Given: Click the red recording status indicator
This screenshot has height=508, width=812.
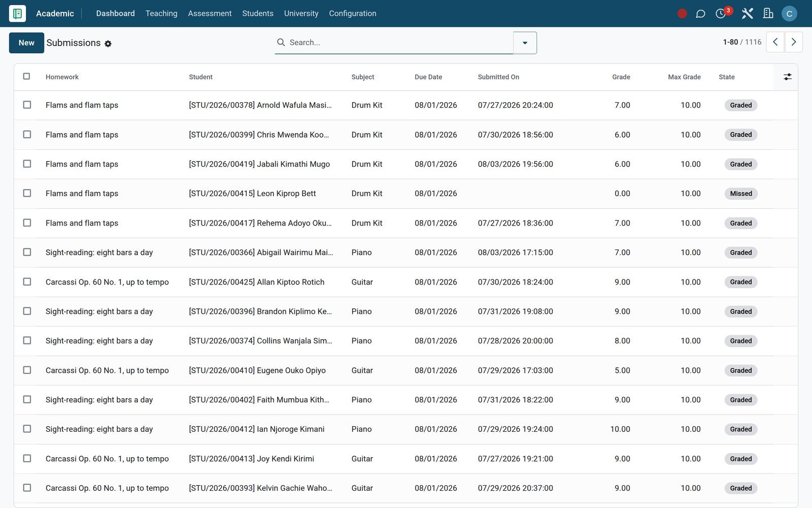Looking at the screenshot, I should pos(682,14).
